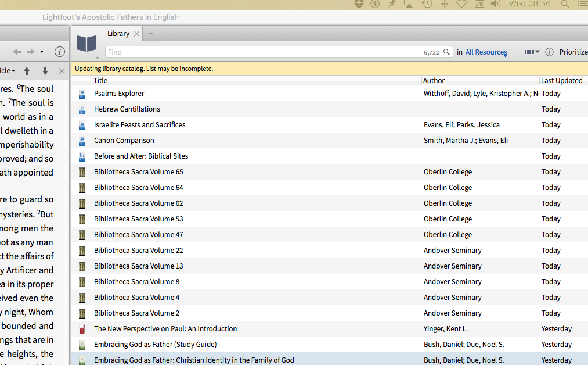
Task: Open Dropbox menu bar icon
Action: (359, 4)
